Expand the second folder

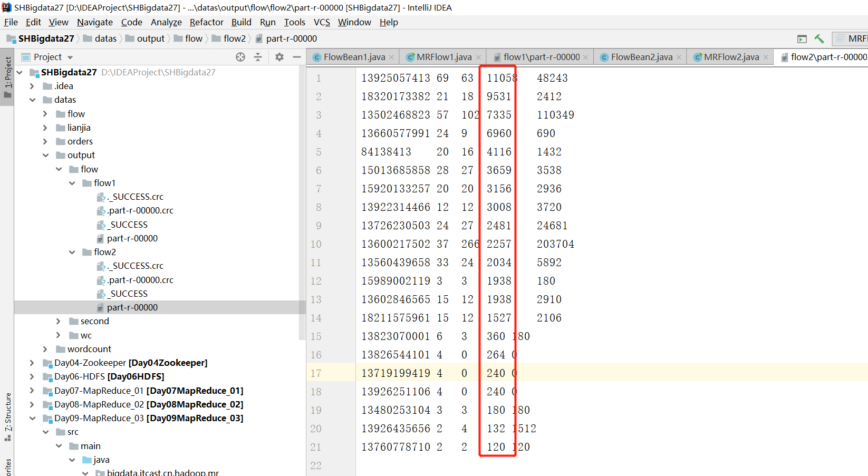point(59,321)
